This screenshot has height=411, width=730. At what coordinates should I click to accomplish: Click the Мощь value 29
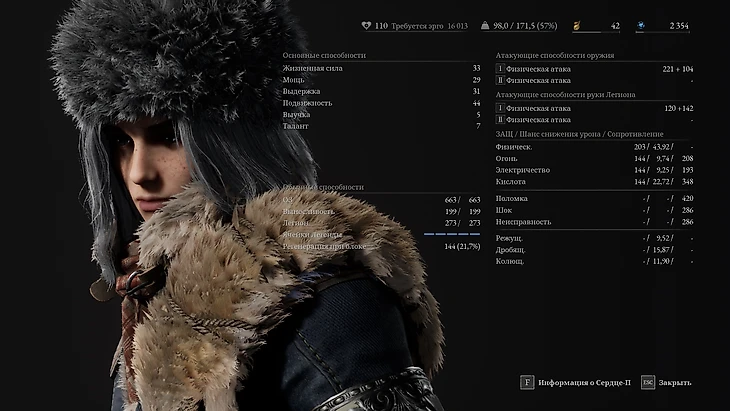(476, 80)
